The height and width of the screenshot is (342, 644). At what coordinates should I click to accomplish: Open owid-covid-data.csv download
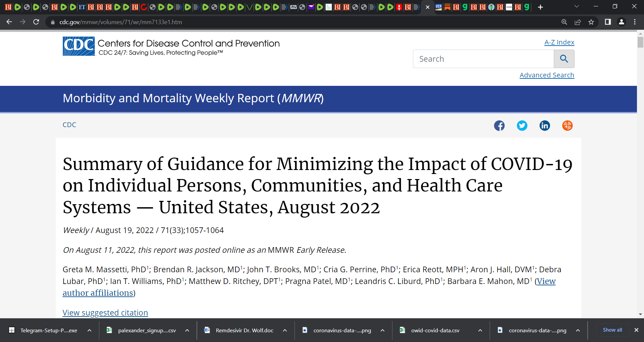click(x=435, y=330)
